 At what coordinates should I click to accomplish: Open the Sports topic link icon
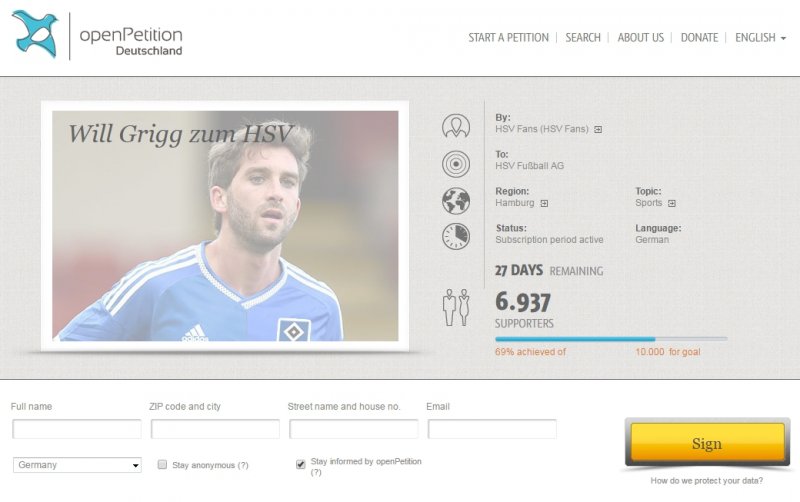point(672,204)
